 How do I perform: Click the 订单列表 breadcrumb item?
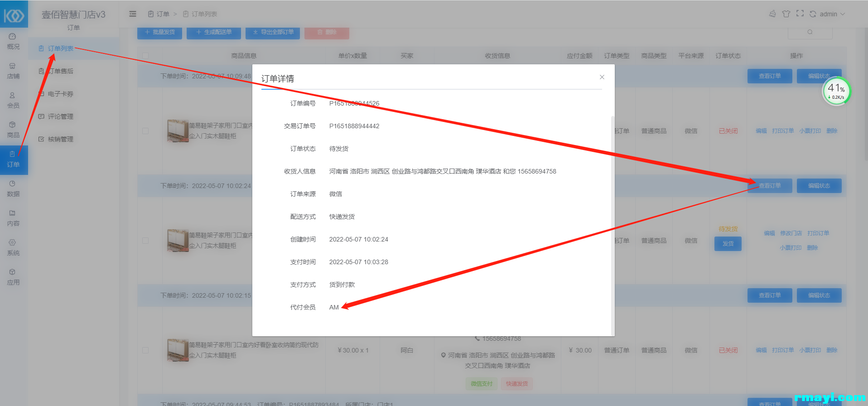tap(200, 14)
